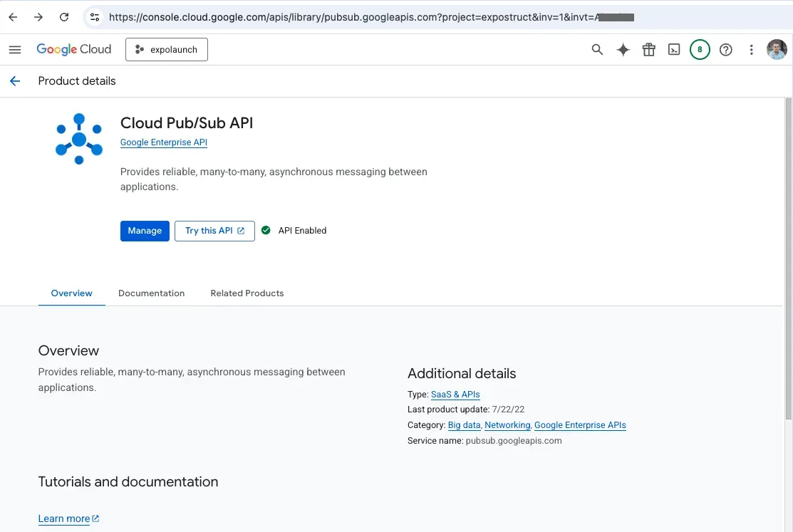Screen dimensions: 793x532
Task: Click the last product update date 7/22/22
Action: tap(508, 410)
